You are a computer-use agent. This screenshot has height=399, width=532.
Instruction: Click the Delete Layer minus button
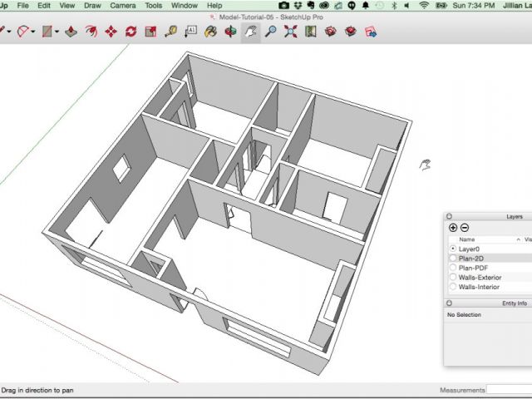pyautogui.click(x=465, y=228)
